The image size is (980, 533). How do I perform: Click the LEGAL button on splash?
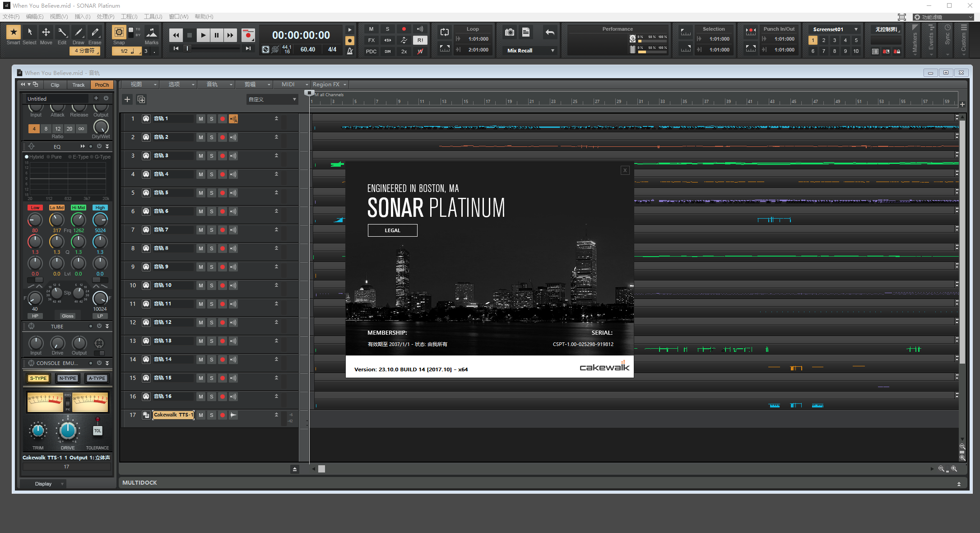(392, 230)
